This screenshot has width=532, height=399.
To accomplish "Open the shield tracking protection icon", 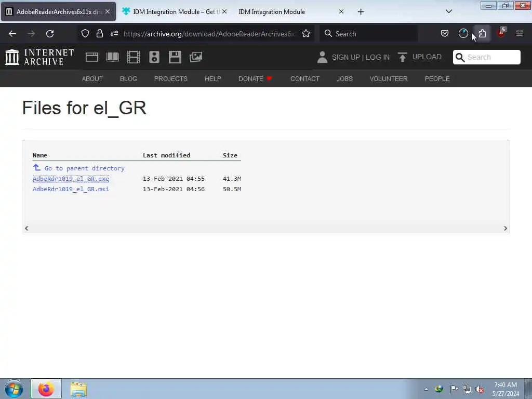I will [x=85, y=33].
